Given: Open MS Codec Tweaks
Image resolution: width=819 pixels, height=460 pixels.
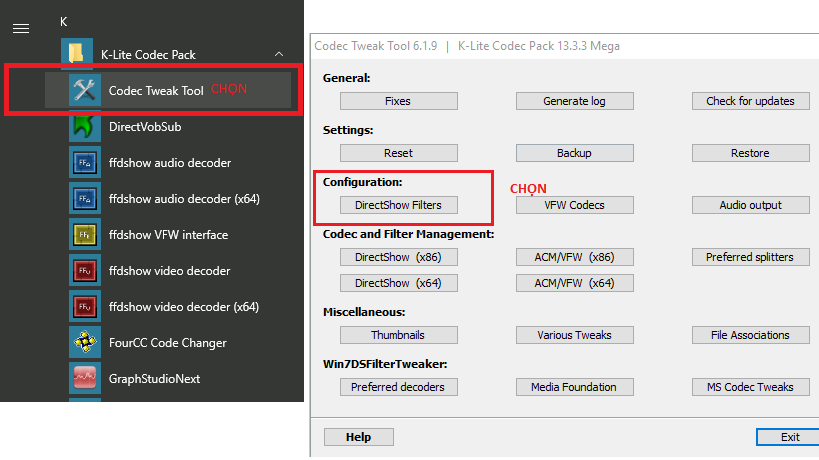Looking at the screenshot, I should (x=751, y=387).
